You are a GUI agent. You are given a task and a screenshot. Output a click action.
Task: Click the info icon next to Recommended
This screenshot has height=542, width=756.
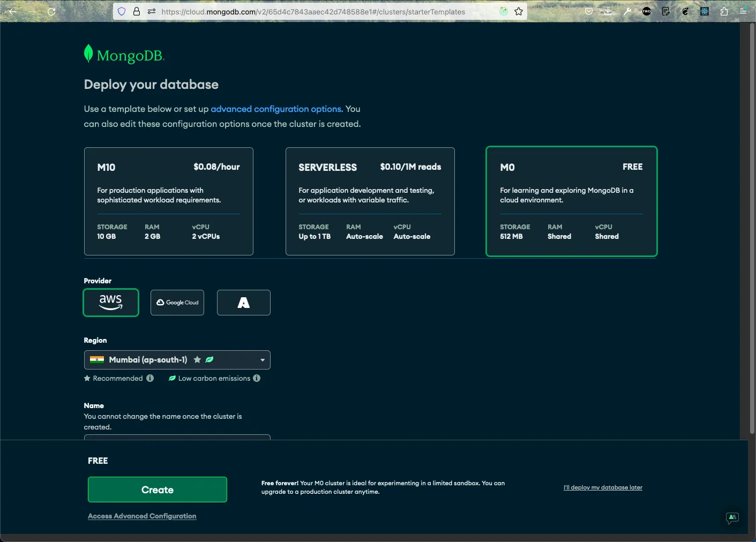point(150,378)
